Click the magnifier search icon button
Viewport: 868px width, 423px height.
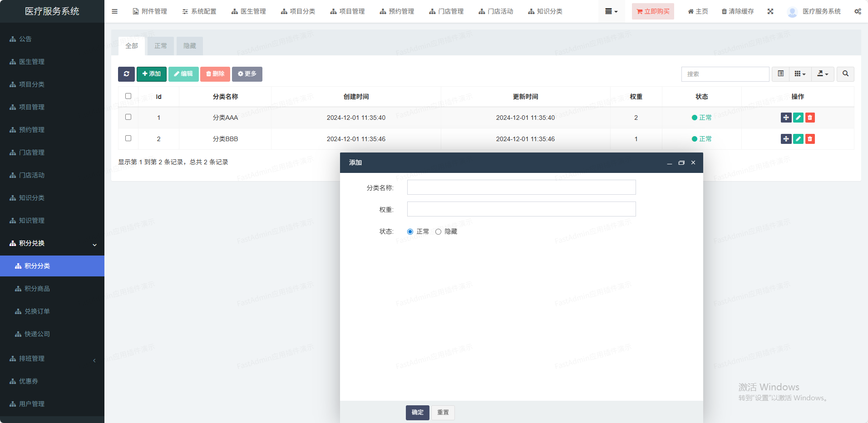click(845, 74)
